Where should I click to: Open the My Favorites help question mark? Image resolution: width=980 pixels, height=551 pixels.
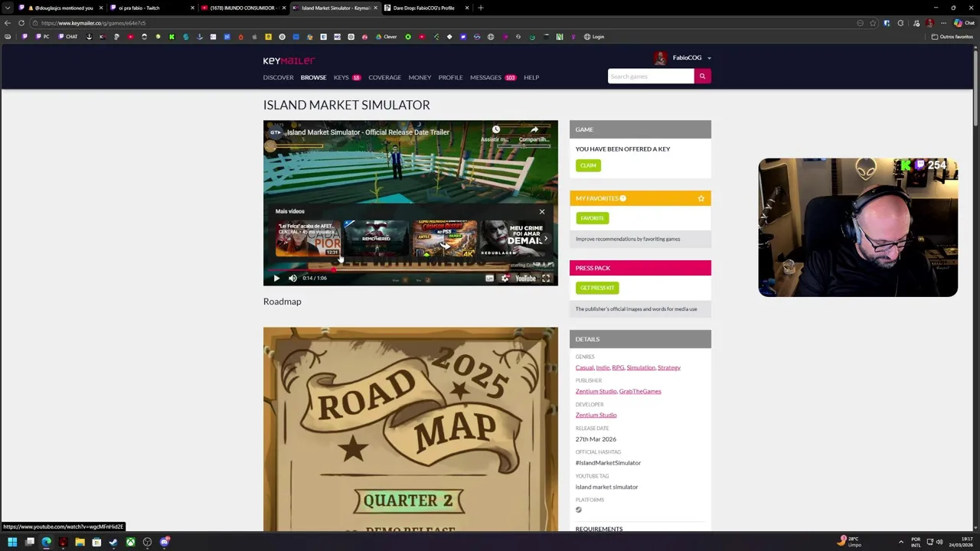point(622,198)
